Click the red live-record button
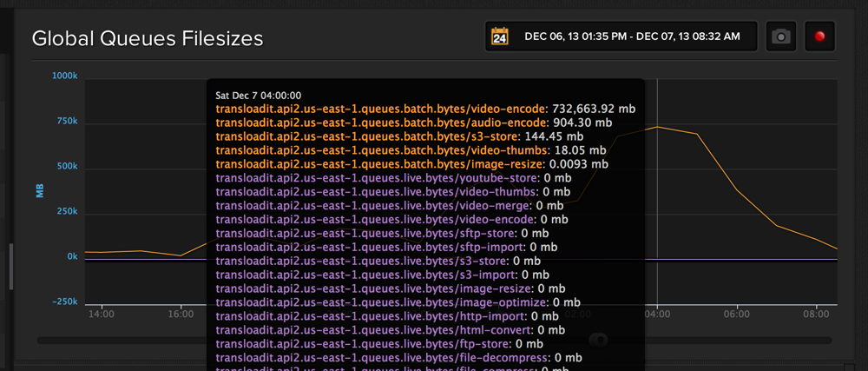Screen dimensions: 868x371 pos(819,37)
